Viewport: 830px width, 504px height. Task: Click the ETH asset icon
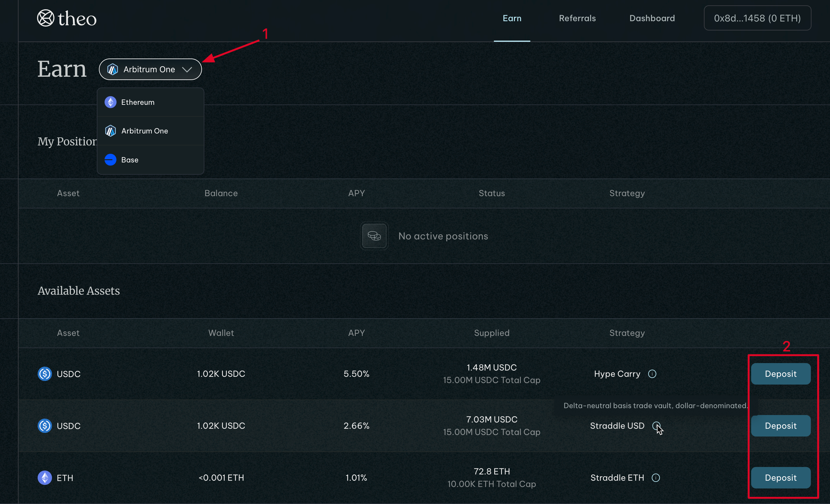point(45,478)
